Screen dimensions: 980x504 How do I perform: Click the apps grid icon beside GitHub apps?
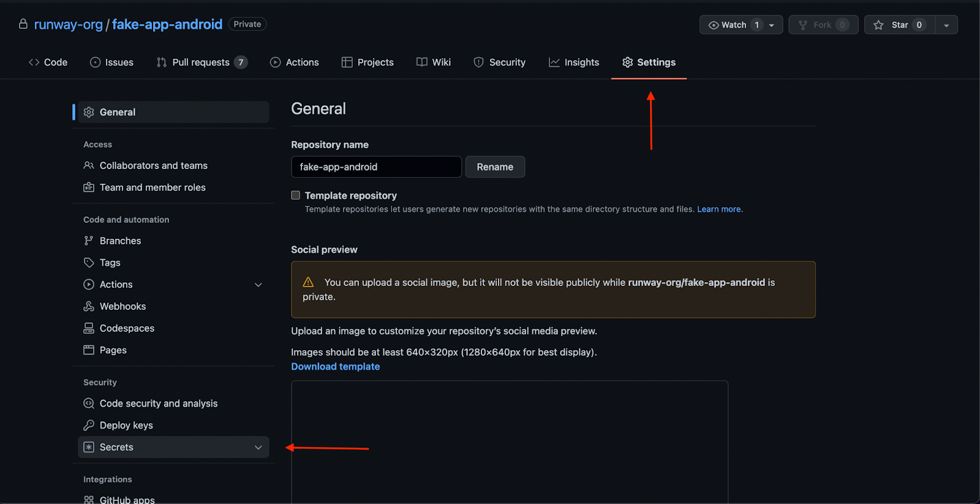(x=89, y=500)
